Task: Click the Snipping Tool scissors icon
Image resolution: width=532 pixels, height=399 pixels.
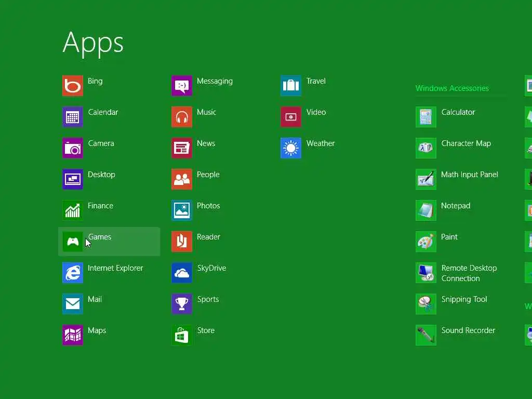Action: (426, 304)
